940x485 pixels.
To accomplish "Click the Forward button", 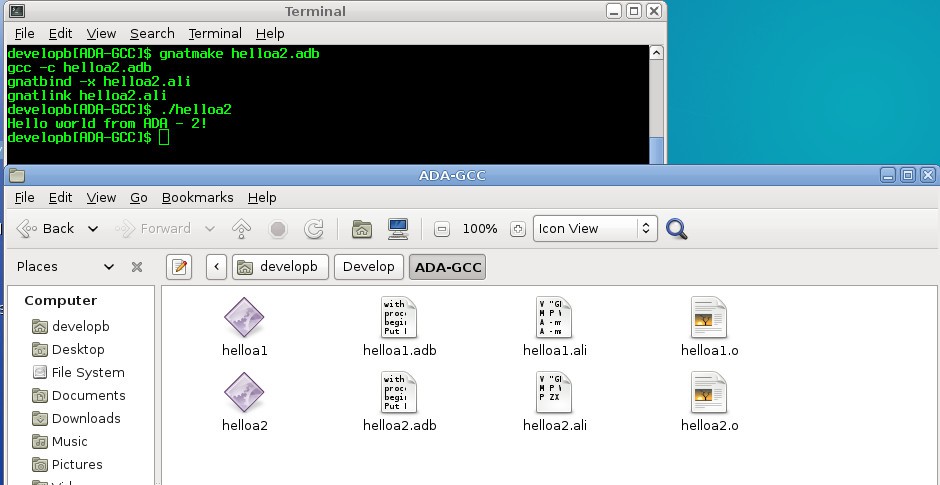I will tap(153, 228).
